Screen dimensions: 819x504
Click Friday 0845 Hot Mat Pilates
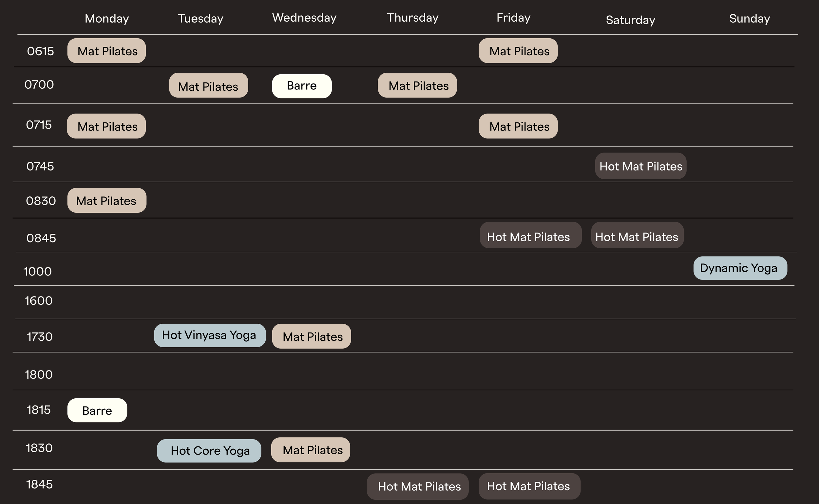pyautogui.click(x=530, y=235)
